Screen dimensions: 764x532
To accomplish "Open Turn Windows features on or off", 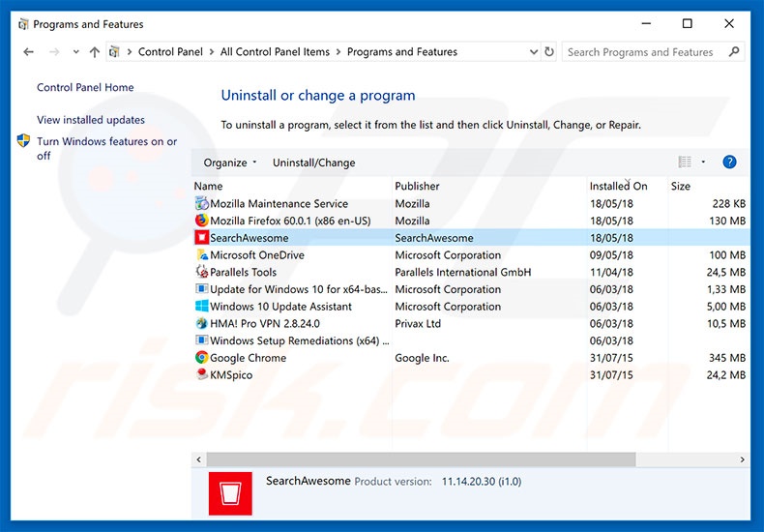I will pos(106,148).
